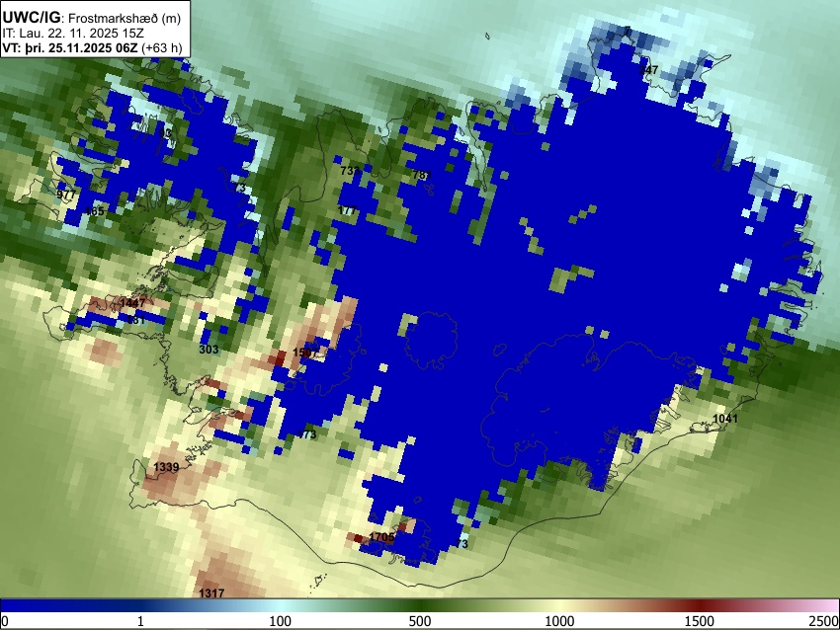
Task: Click the map value '165'
Action: [94, 211]
